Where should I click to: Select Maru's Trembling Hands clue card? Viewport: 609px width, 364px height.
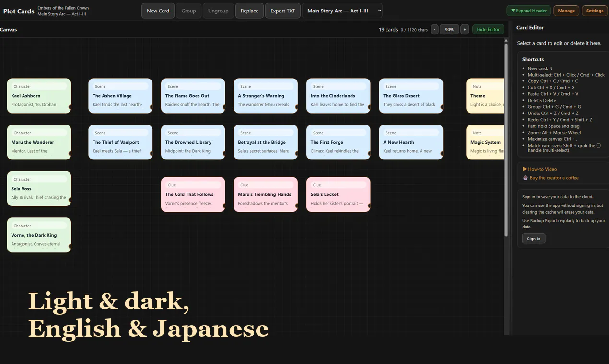click(266, 194)
